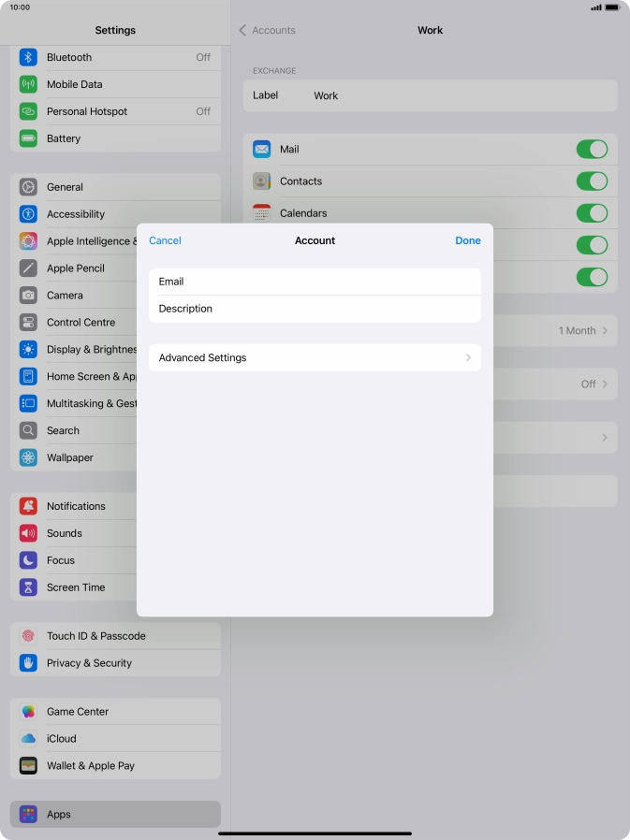Select the Camera settings icon
Image resolution: width=630 pixels, height=840 pixels.
point(28,296)
